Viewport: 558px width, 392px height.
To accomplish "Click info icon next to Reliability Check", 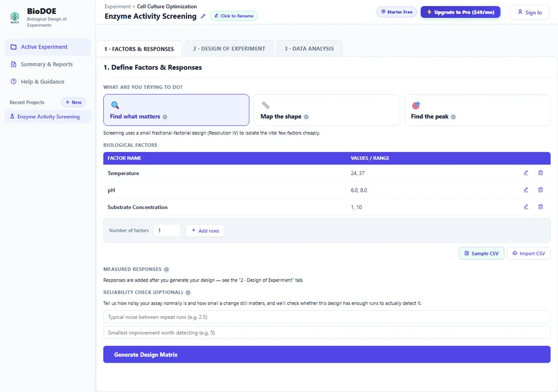I will [188, 292].
